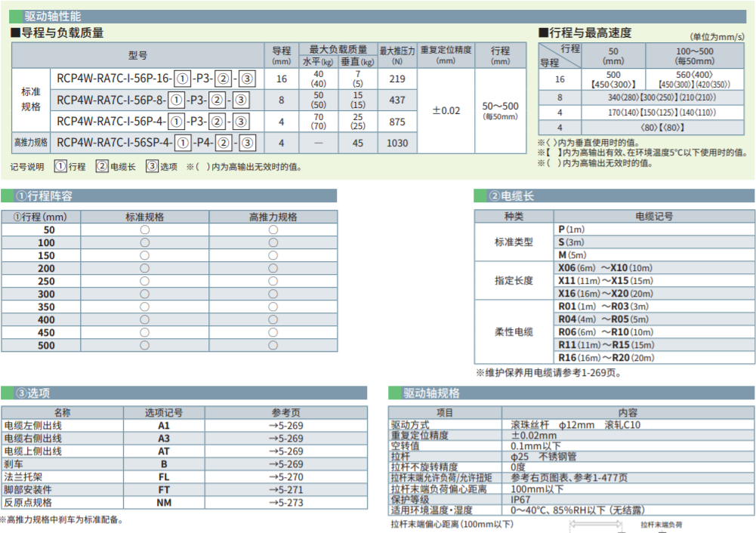Click the 行程与最高速度 table title
Image resolution: width=756 pixels, height=533 pixels.
click(x=585, y=32)
